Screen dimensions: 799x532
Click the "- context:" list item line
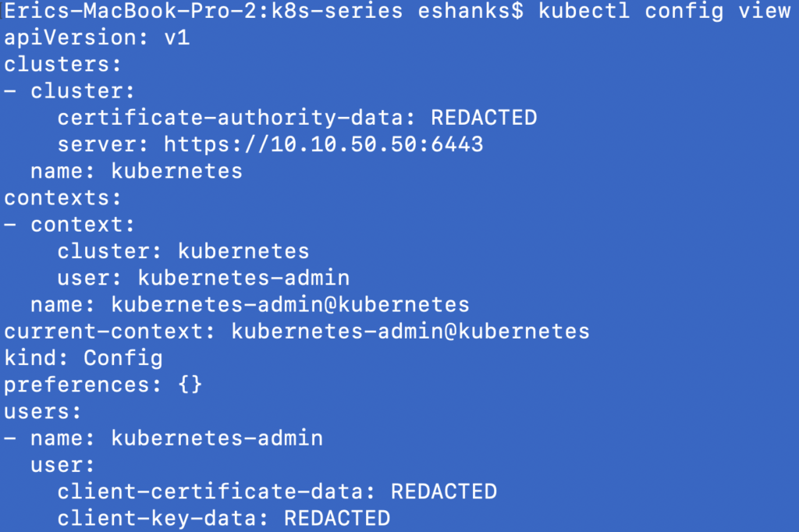pyautogui.click(x=69, y=225)
